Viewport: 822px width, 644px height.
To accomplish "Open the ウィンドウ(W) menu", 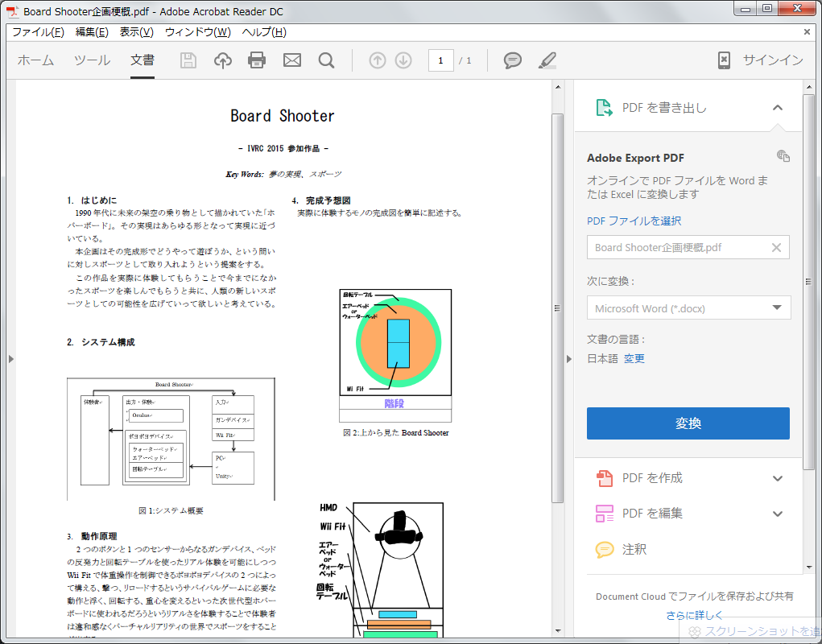I will pyautogui.click(x=197, y=32).
